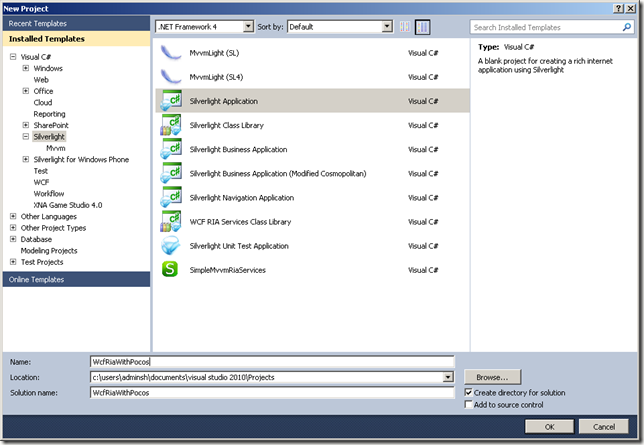
Task: Open the Location path dropdown arrow
Action: pyautogui.click(x=448, y=377)
